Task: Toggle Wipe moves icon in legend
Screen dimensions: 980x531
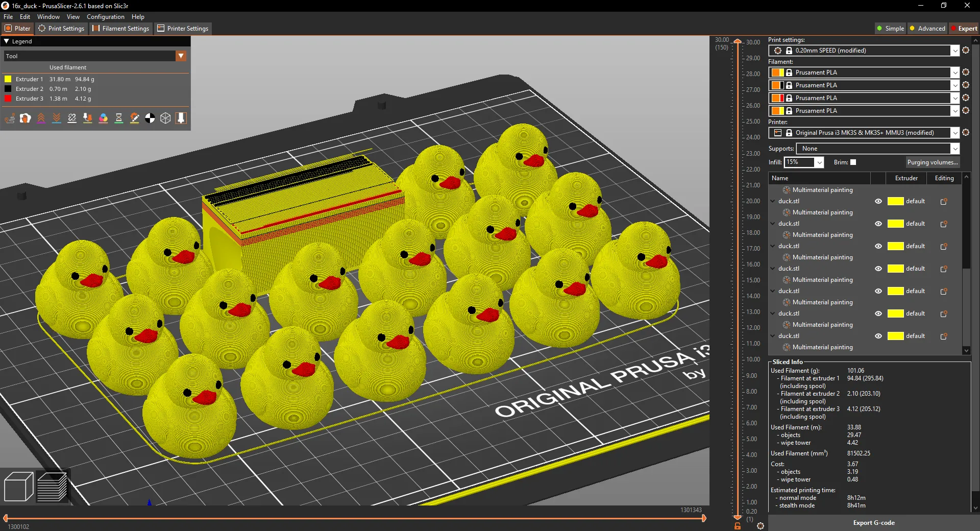Action: 25,118
